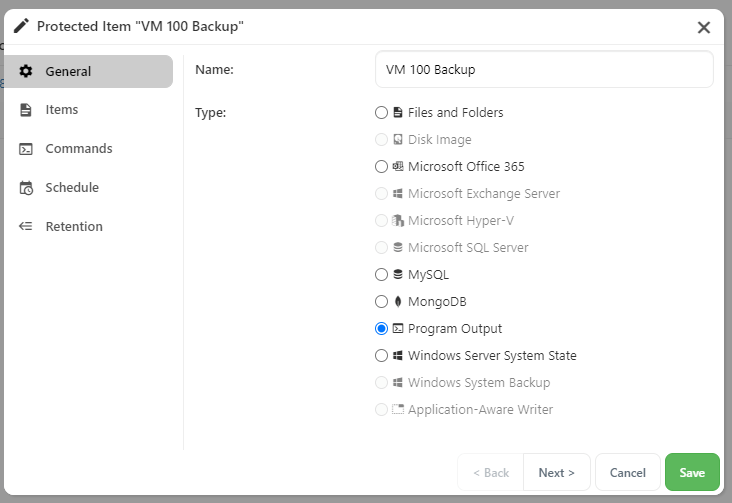Click the server icon next to Microsoft Hyper-V
Image resolution: width=732 pixels, height=503 pixels.
click(x=398, y=220)
